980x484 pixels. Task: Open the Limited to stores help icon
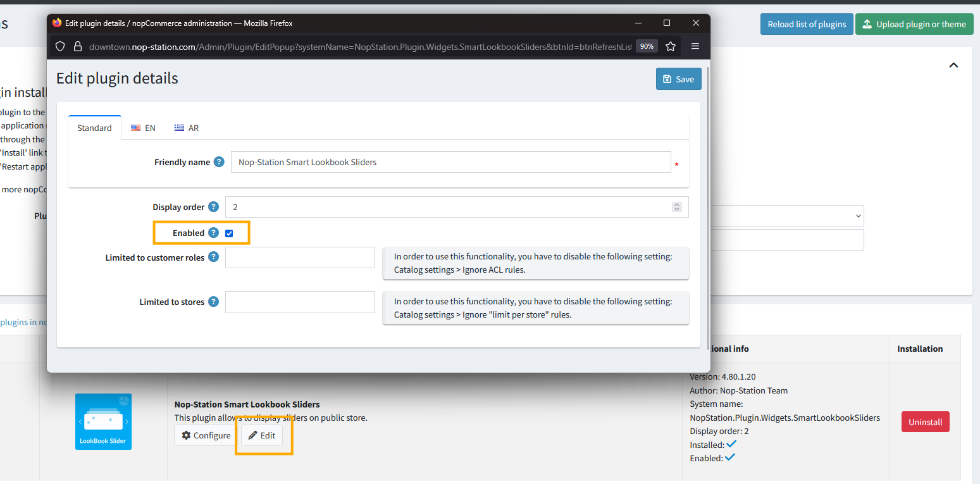(214, 302)
